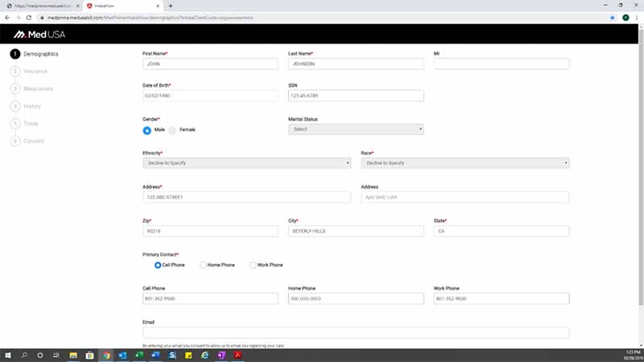The height and width of the screenshot is (362, 644).
Task: Open Adobe Acrobat from the taskbar
Action: coord(237,356)
